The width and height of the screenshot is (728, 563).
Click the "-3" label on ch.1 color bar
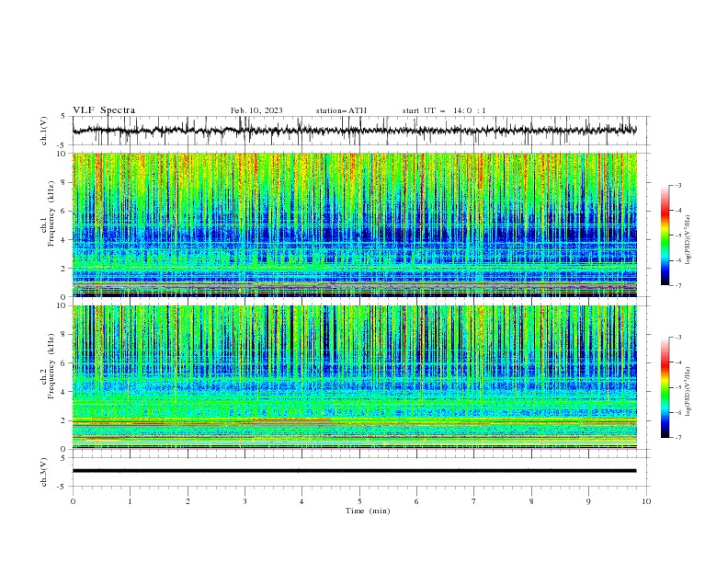(677, 185)
